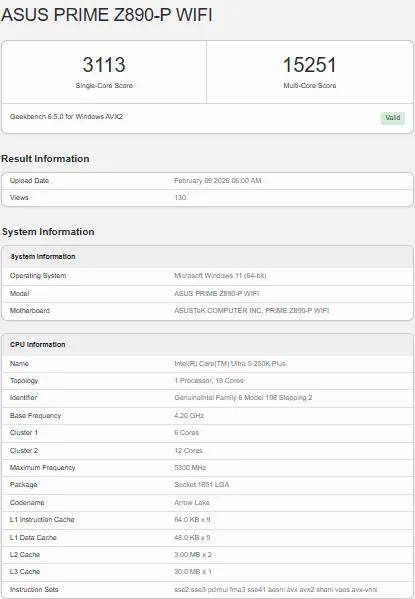The height and width of the screenshot is (599, 415).
Task: Click the L3 Cache label
Action: (x=25, y=571)
